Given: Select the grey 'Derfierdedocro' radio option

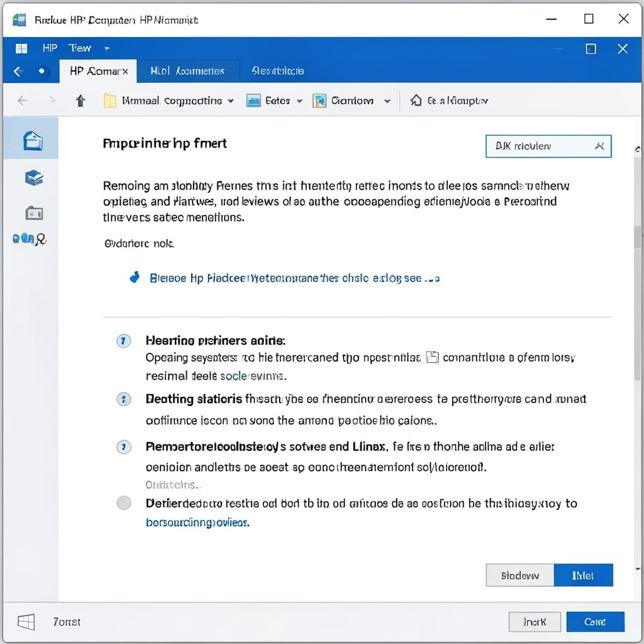Looking at the screenshot, I should click(124, 502).
